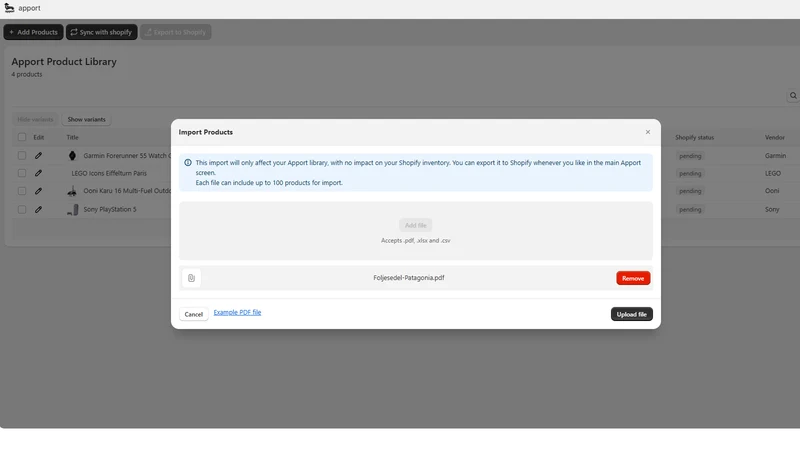
Task: Click Sync with shopify button
Action: [102, 32]
